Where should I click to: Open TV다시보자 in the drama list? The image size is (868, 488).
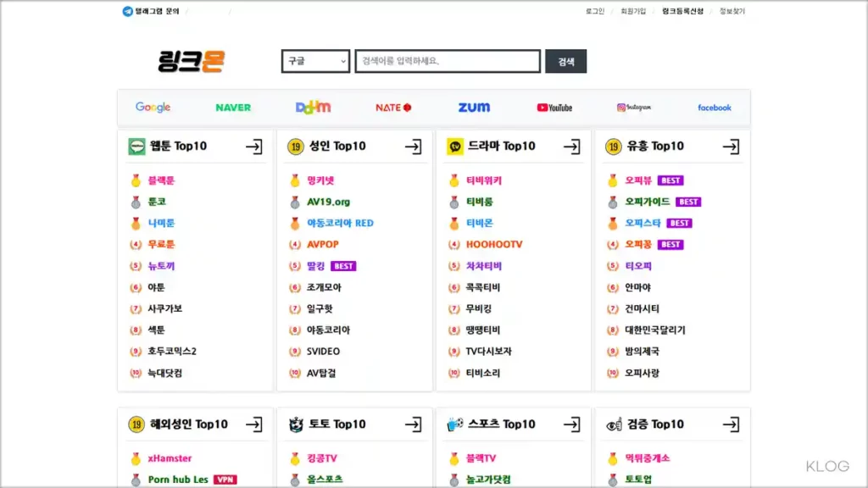pyautogui.click(x=489, y=351)
